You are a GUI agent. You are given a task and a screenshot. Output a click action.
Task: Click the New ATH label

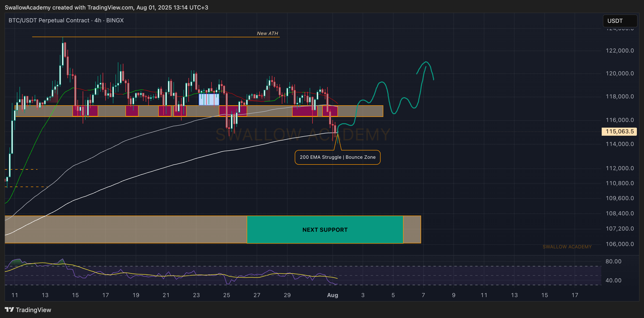click(x=267, y=33)
